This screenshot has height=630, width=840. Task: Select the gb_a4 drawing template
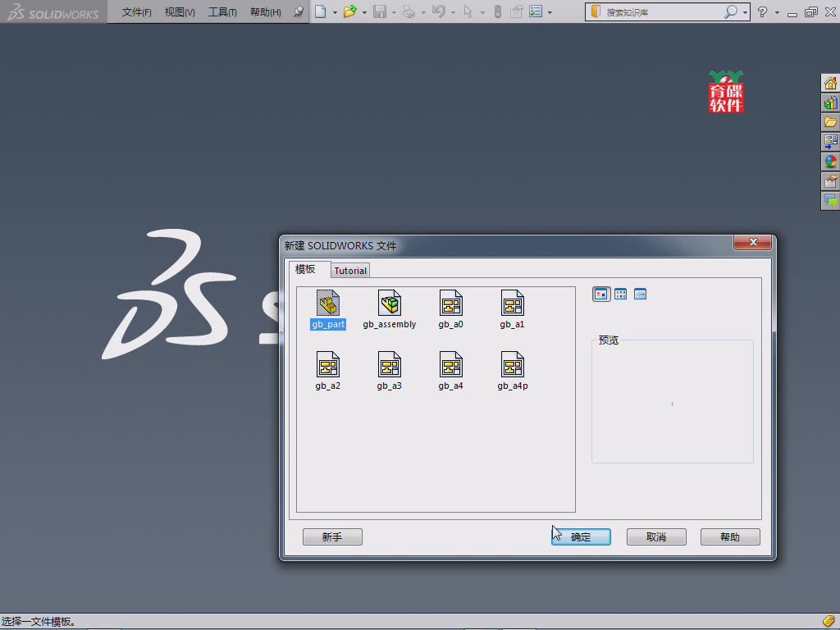[x=450, y=371]
